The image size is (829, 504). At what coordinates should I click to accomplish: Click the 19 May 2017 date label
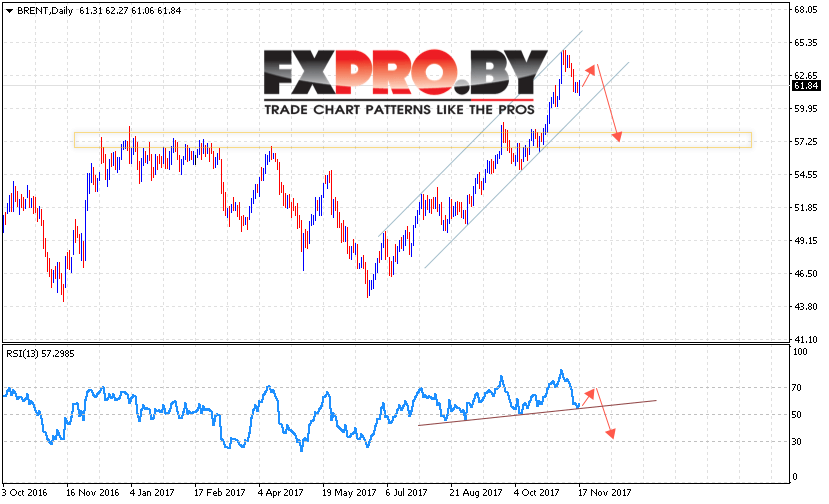click(349, 493)
